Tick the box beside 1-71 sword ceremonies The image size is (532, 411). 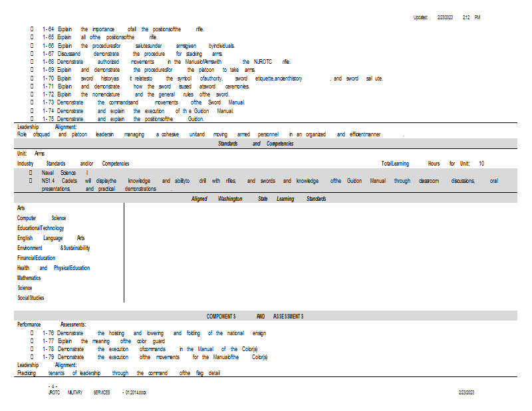point(32,86)
